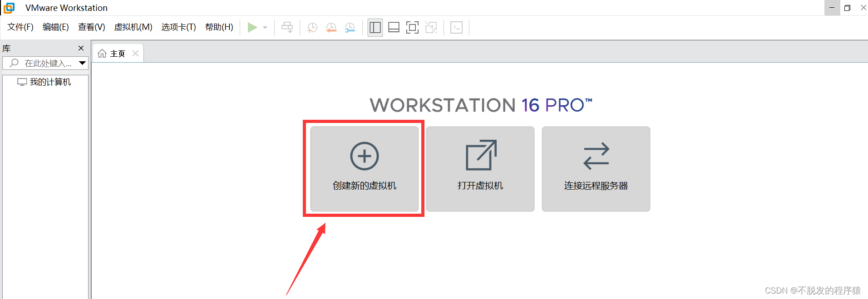Click 创建新的虚拟机 tile
Image resolution: width=868 pixels, height=299 pixels.
click(x=364, y=169)
